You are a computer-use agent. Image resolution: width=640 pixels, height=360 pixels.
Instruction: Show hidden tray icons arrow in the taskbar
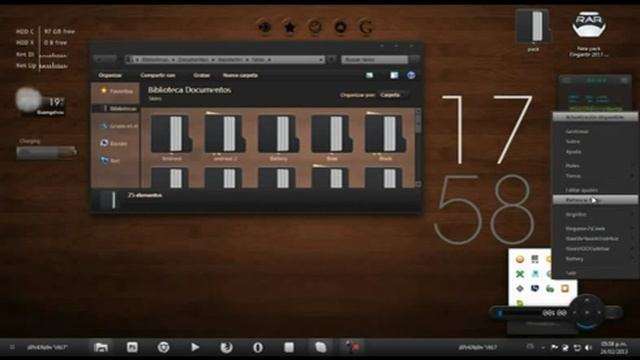coord(543,348)
